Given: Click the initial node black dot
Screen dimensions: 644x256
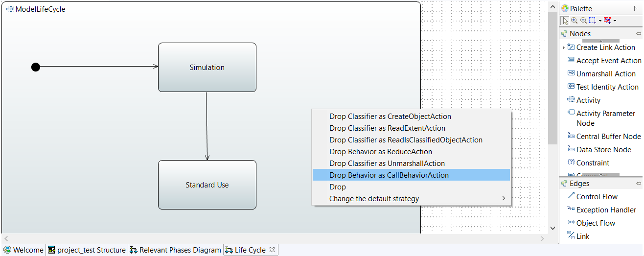Looking at the screenshot, I should click(36, 67).
